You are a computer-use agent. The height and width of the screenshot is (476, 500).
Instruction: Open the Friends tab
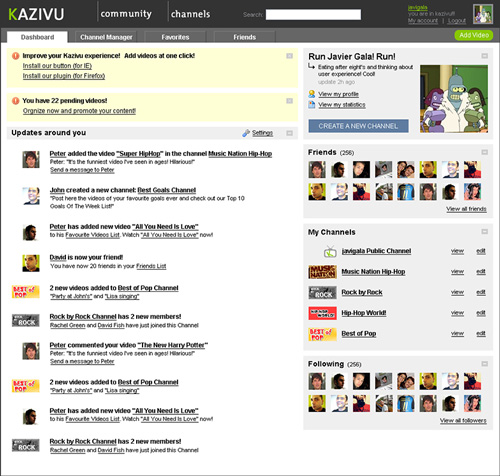[244, 37]
